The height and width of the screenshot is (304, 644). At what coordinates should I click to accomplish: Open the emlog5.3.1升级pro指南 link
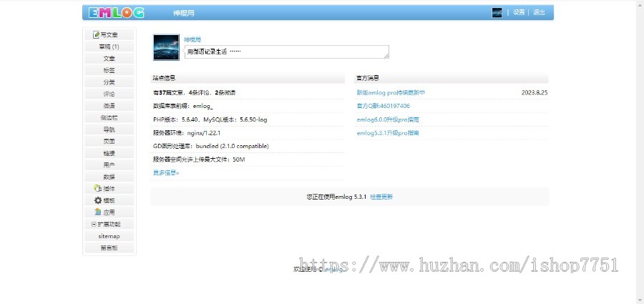pyautogui.click(x=388, y=133)
